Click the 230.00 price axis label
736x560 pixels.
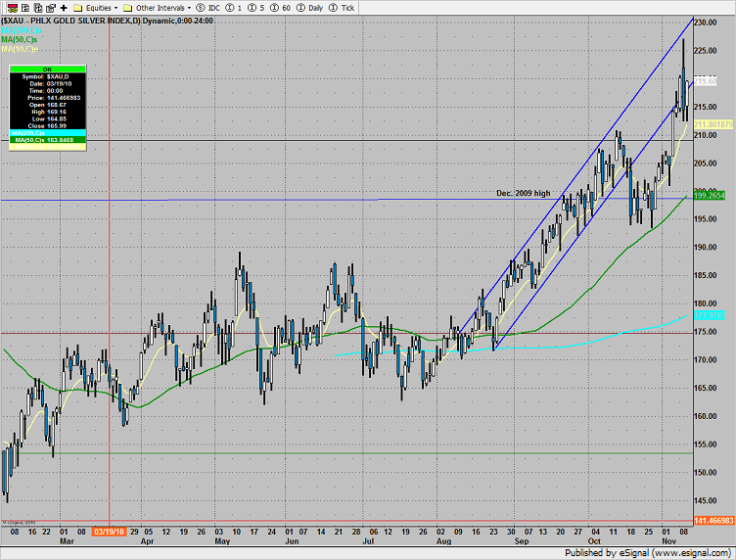pos(706,23)
